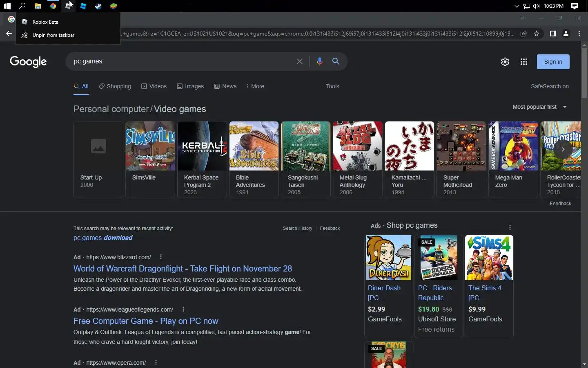588x368 pixels.
Task: Advance the games carousel with the next arrow
Action: 563,149
